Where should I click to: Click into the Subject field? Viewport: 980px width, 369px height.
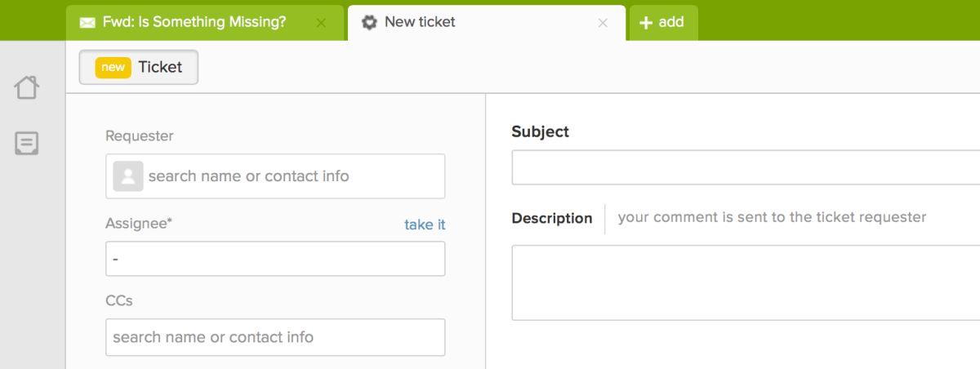(x=745, y=167)
